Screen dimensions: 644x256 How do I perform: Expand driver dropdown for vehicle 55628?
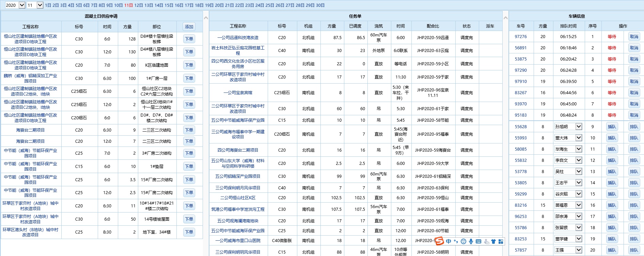tap(579, 126)
